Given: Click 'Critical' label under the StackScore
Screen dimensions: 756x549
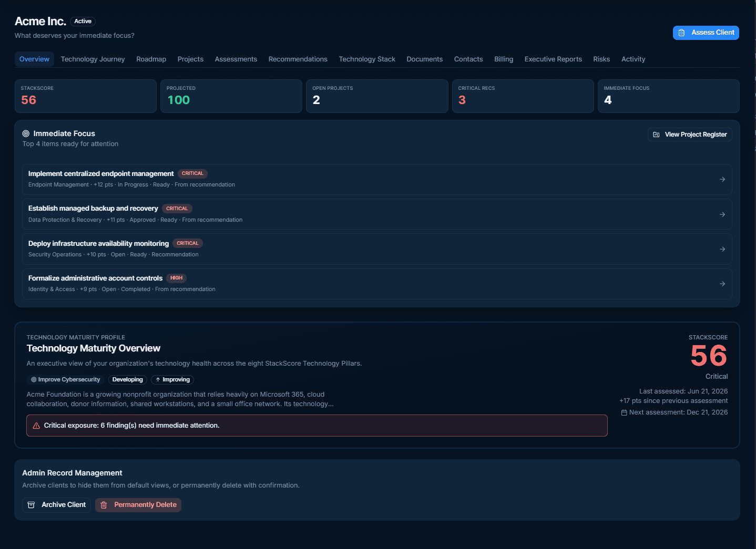Looking at the screenshot, I should click(x=717, y=377).
